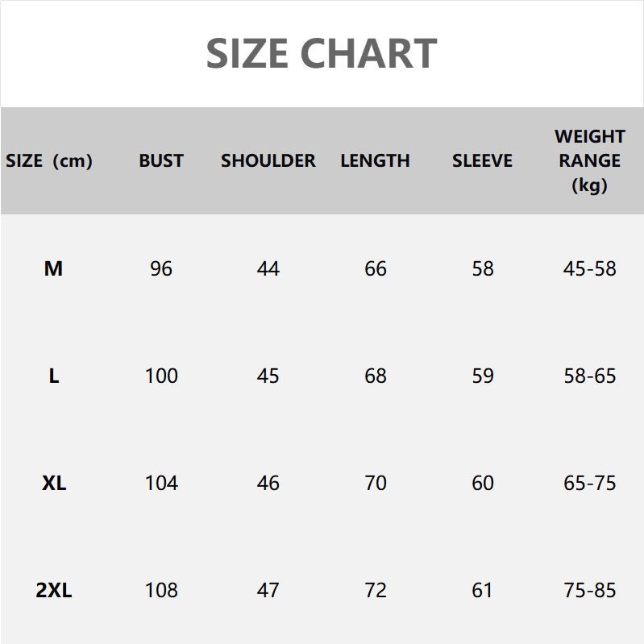This screenshot has width=644, height=644.
Task: Click the SIZE (cm) header
Action: pos(49,160)
